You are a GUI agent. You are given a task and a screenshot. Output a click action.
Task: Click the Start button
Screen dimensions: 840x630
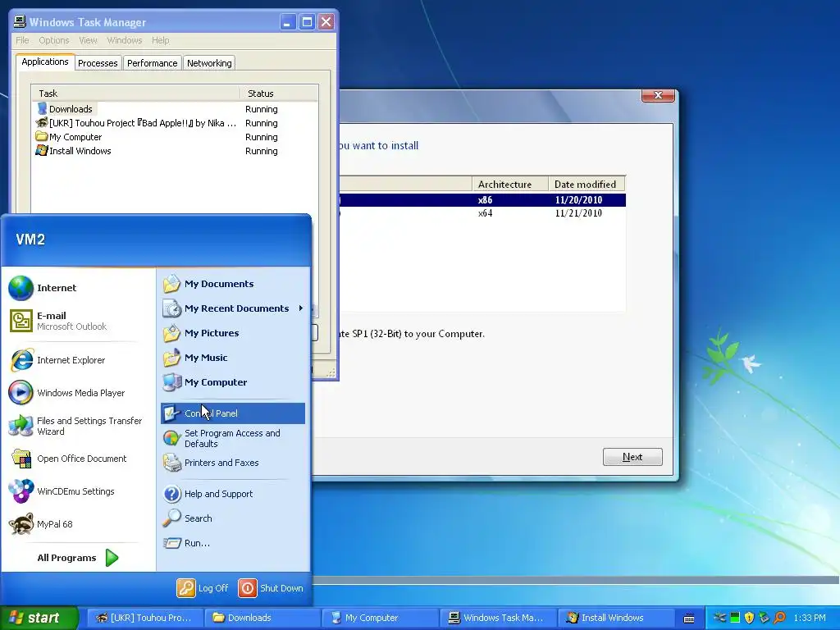point(39,618)
